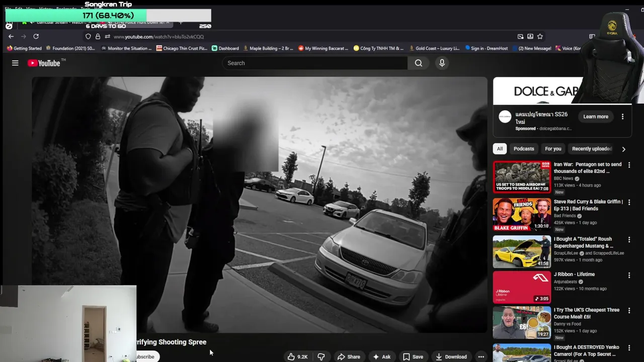Click the Share button
Image resolution: width=644 pixels, height=362 pixels.
349,356
